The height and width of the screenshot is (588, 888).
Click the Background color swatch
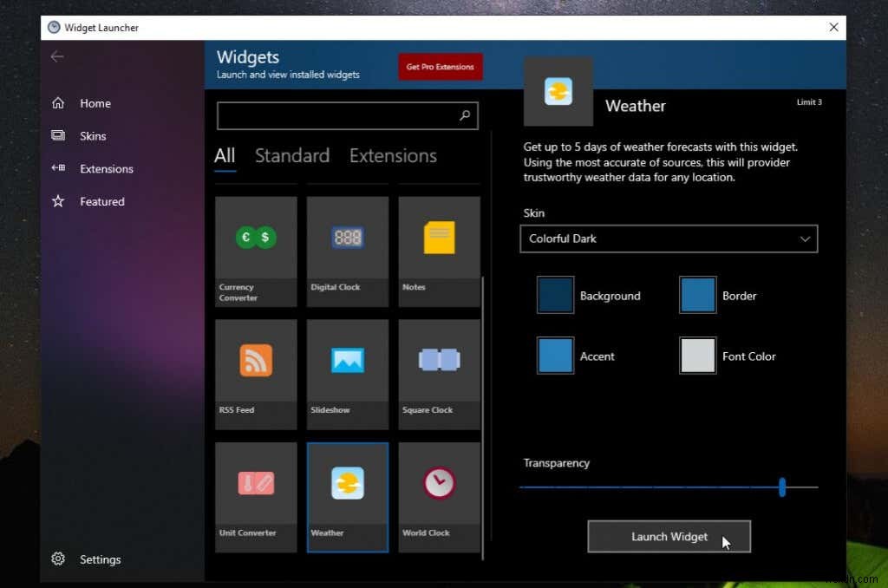point(555,295)
